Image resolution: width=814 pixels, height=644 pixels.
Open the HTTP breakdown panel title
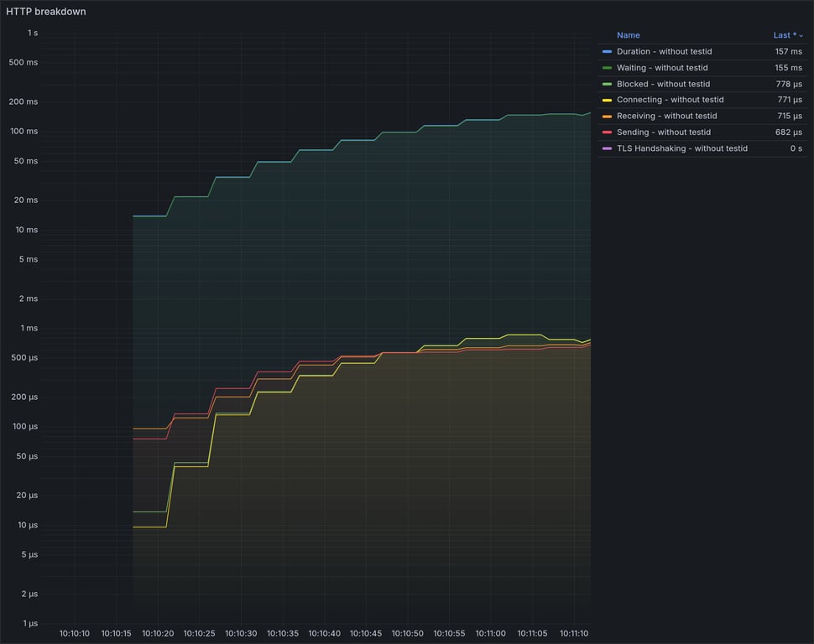point(45,12)
